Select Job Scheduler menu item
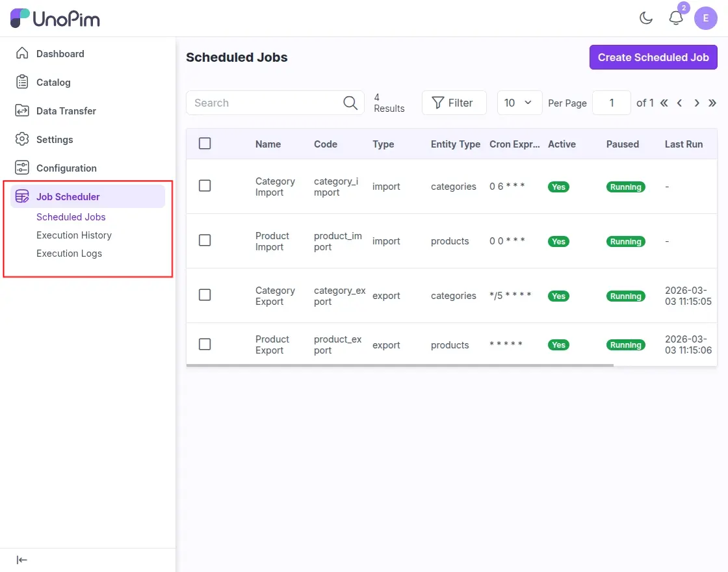 coord(87,196)
